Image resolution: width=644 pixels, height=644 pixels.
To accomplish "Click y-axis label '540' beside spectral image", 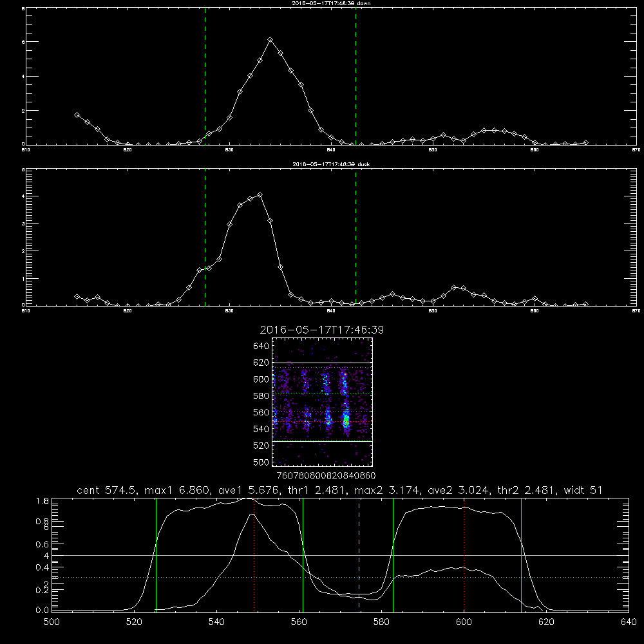I will coord(261,429).
